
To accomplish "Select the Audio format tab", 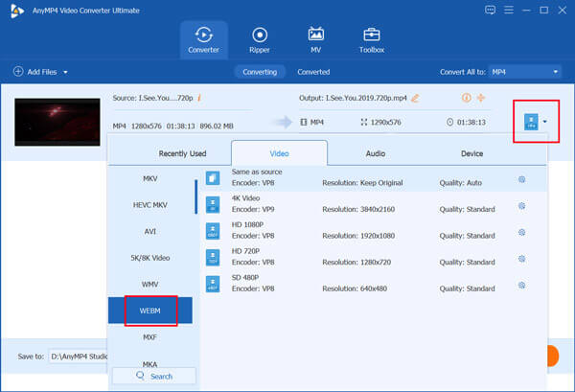I will [376, 153].
